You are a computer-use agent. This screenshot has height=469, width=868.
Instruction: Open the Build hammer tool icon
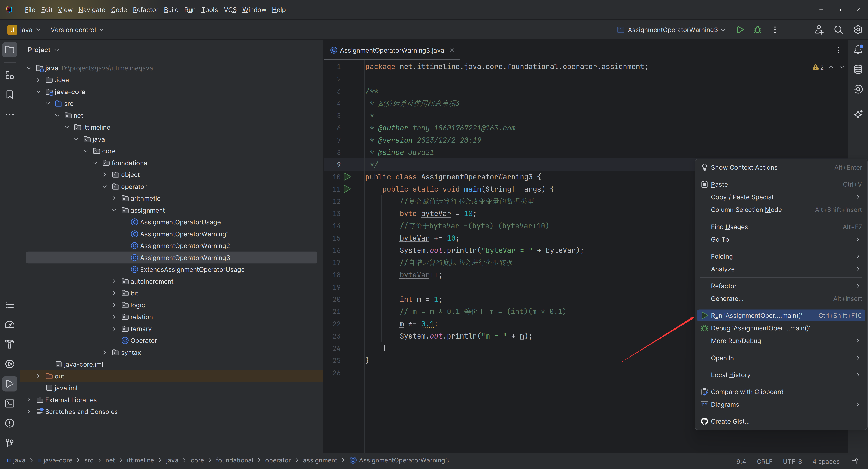coord(10,344)
